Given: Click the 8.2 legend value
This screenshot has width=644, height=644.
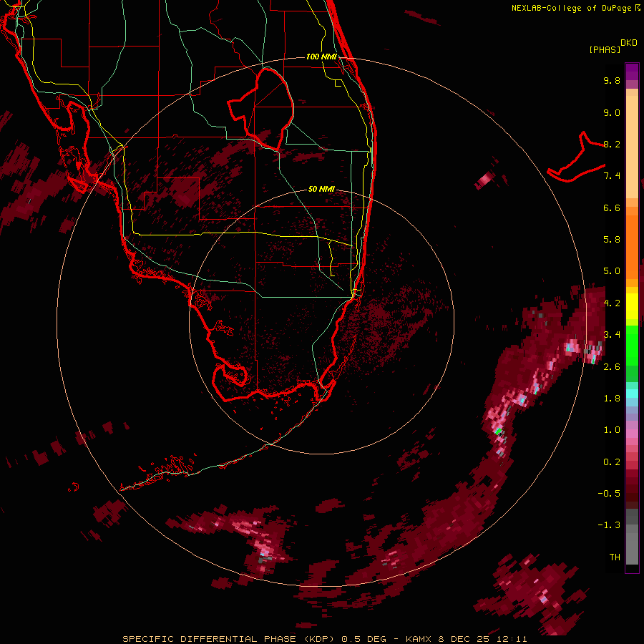Looking at the screenshot, I should 612,144.
